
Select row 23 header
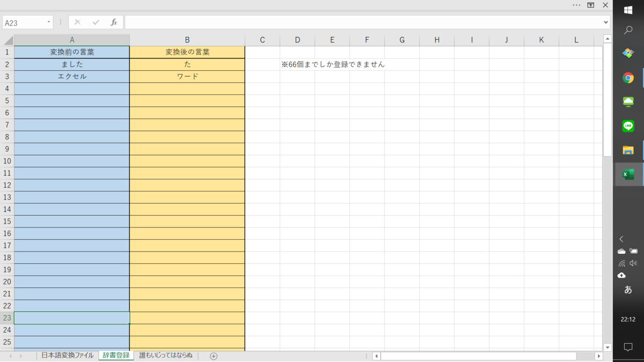[x=8, y=318]
